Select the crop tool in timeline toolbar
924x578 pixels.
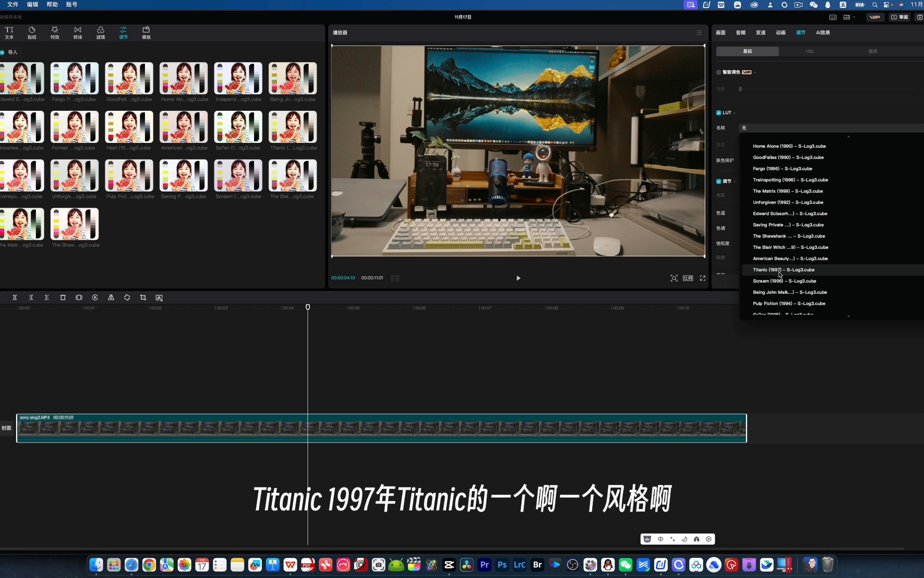point(143,298)
